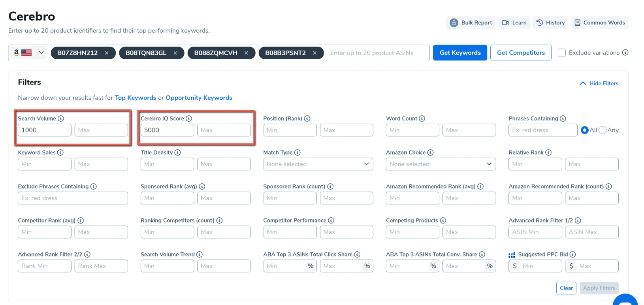This screenshot has width=644, height=305.
Task: Click the Search Volume Trend info icon
Action: (200, 254)
